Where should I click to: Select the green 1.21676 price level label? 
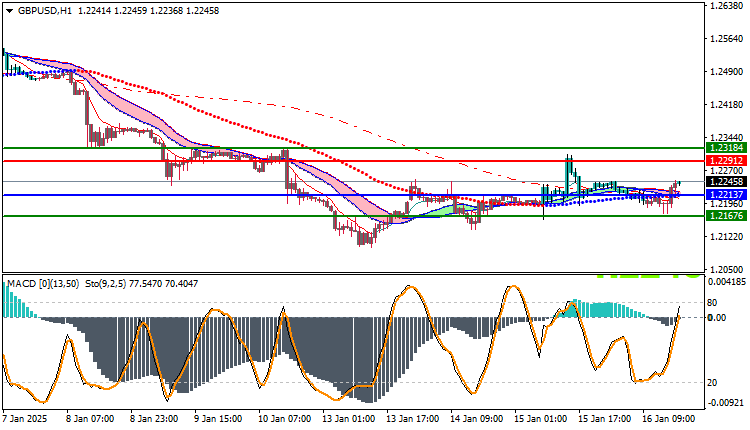726,216
